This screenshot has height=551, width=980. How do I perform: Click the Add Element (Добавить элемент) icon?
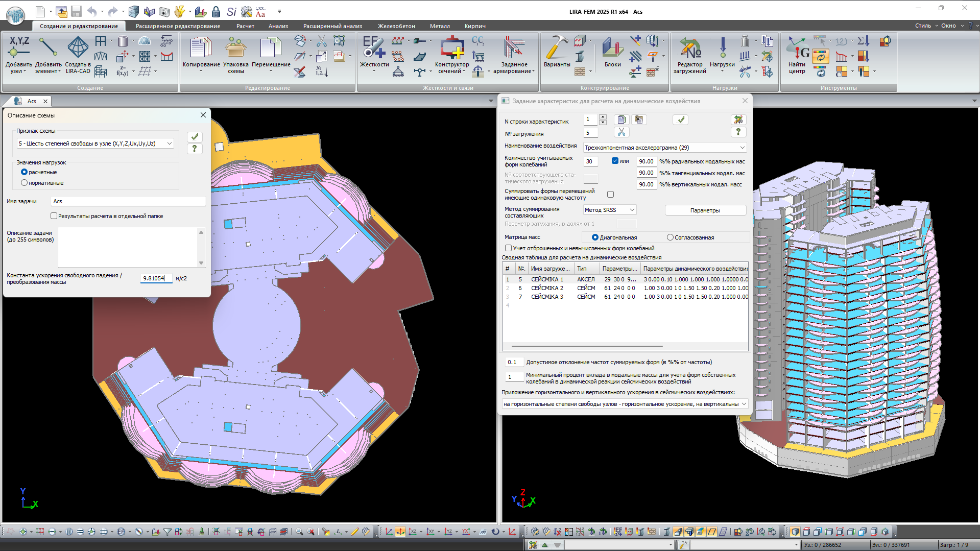point(48,47)
